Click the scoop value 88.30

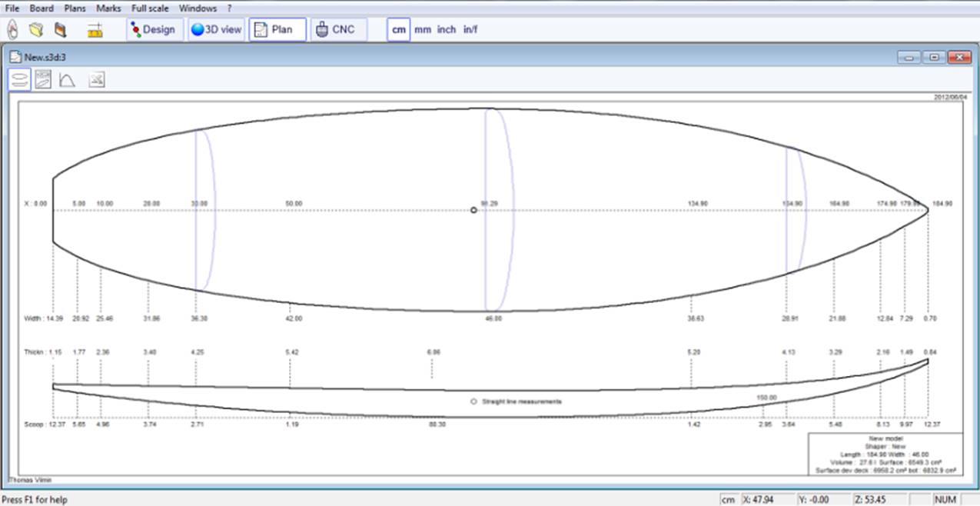[x=438, y=424]
